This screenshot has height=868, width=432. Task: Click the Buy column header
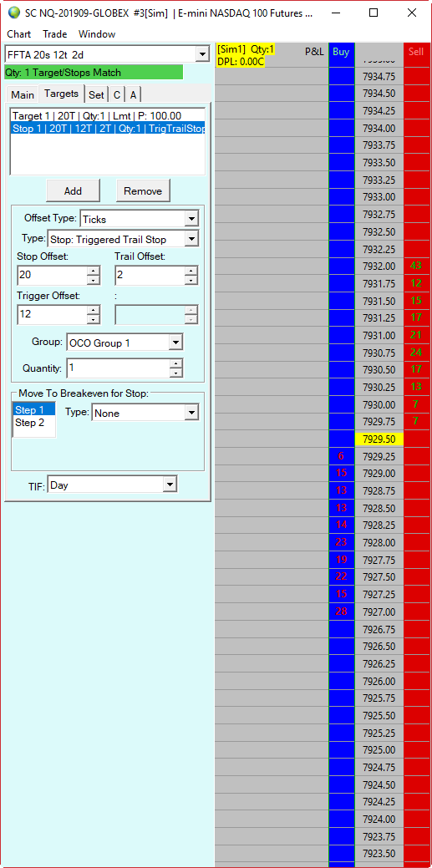[341, 52]
